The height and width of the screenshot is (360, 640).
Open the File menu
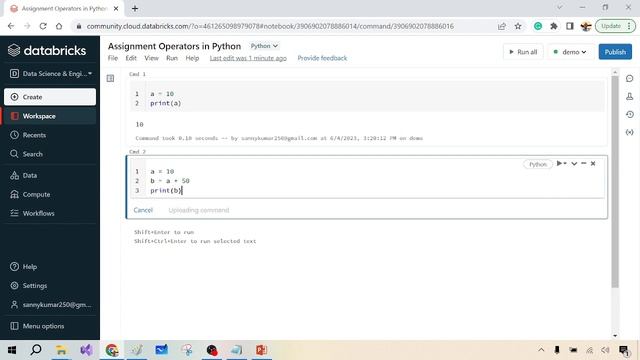113,58
